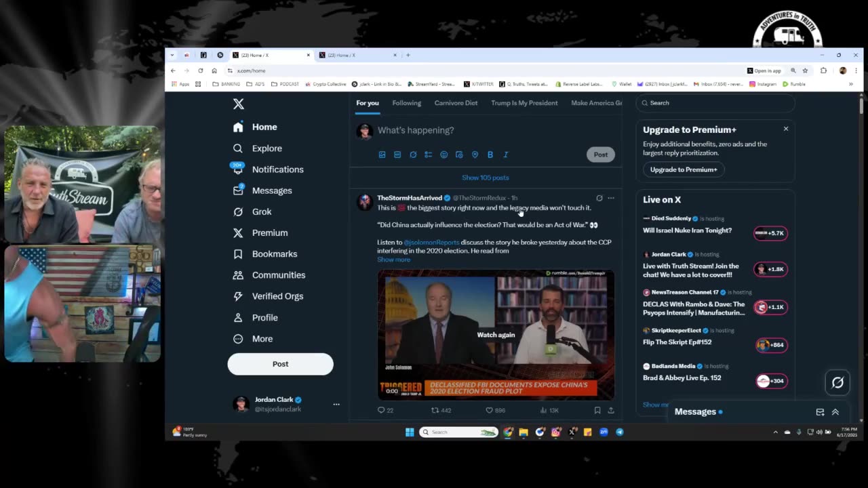The height and width of the screenshot is (488, 868).
Task: Switch to Trump Is My President tab
Action: [524, 103]
